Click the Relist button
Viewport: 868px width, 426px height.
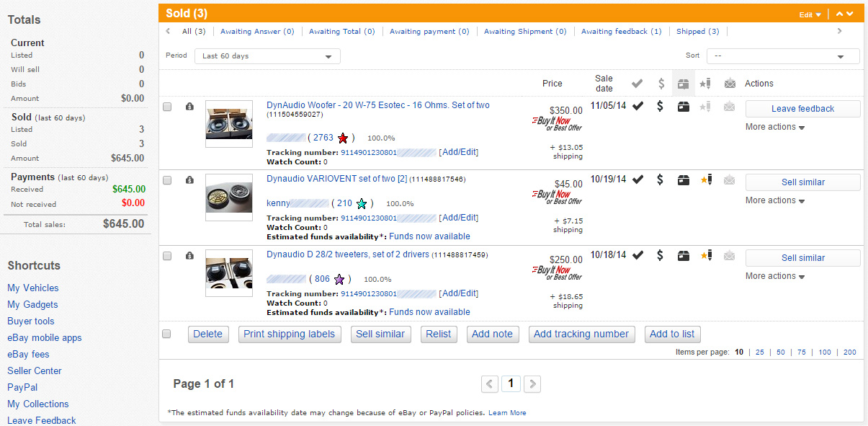pyautogui.click(x=438, y=334)
